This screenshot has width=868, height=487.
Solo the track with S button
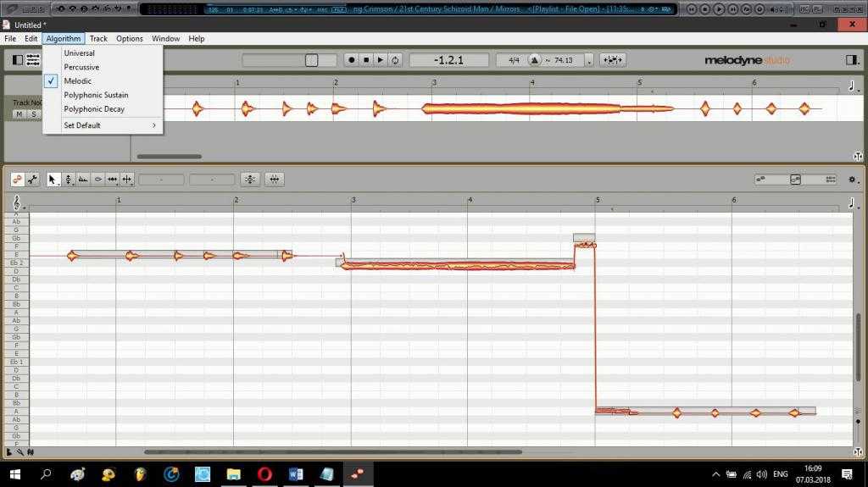click(x=34, y=114)
